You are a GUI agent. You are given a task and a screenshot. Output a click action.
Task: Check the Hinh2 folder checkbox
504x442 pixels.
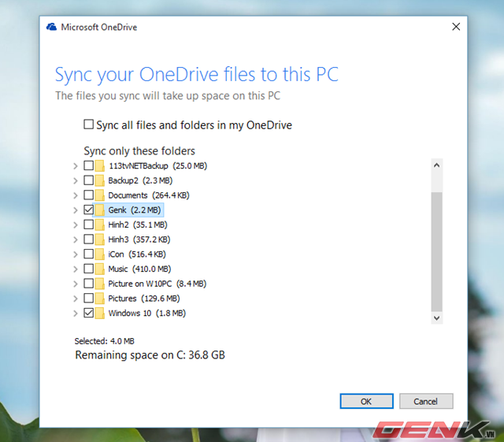point(88,225)
